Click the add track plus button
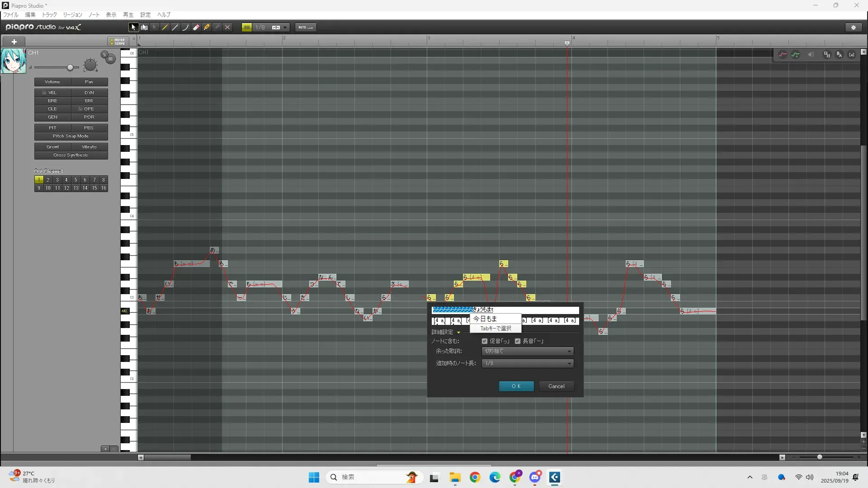This screenshot has width=868, height=488. pyautogui.click(x=14, y=42)
